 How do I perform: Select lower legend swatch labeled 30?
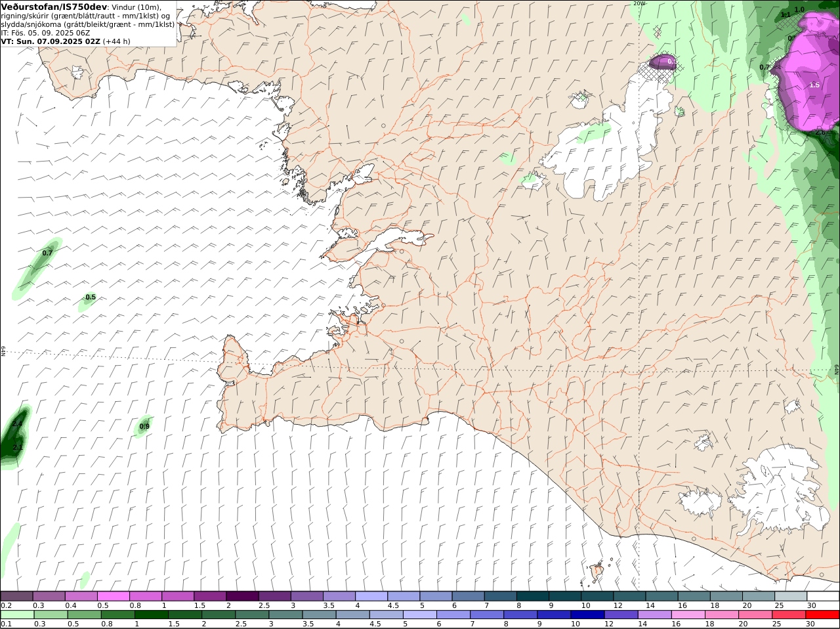(823, 615)
